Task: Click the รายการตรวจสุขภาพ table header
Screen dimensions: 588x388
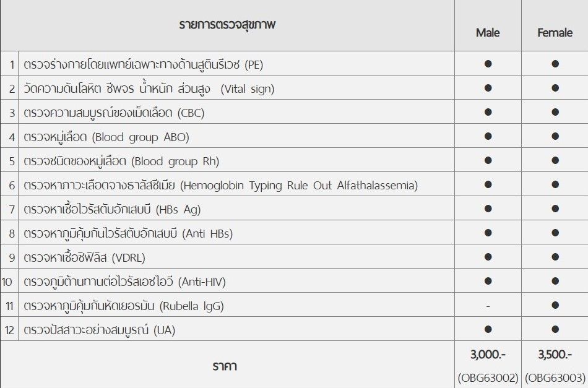Action: [227, 25]
